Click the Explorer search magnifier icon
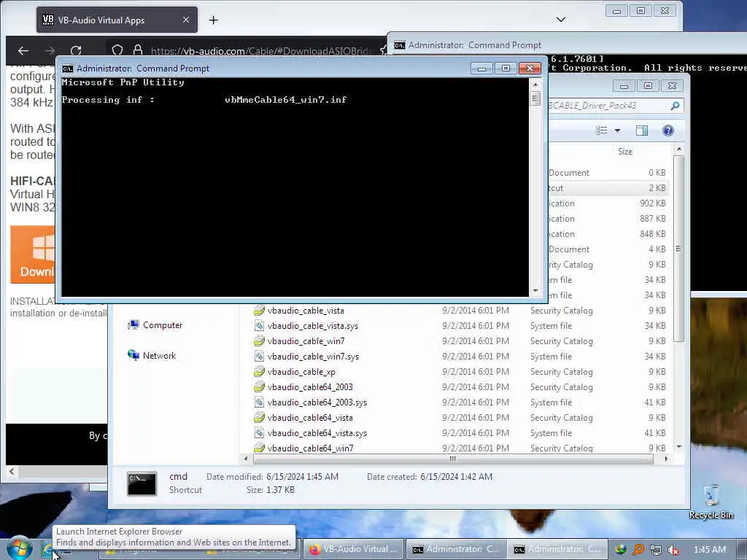The image size is (747, 560). click(x=675, y=106)
